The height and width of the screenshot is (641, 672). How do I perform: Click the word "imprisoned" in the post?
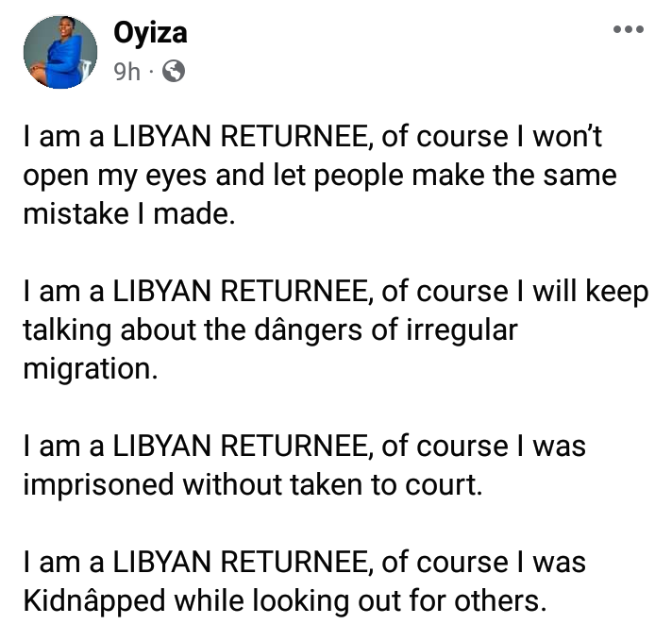point(98,483)
